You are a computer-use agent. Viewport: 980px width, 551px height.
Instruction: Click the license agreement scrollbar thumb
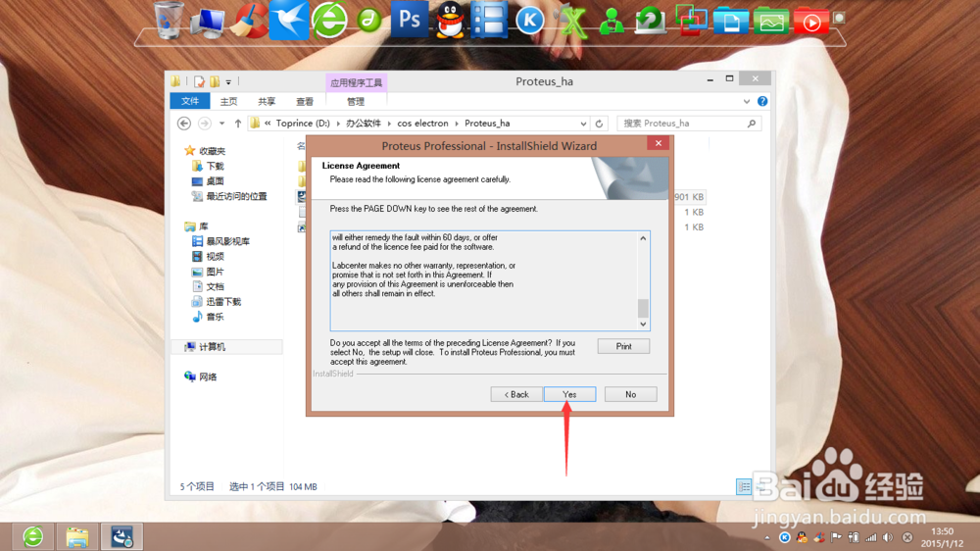pyautogui.click(x=643, y=308)
